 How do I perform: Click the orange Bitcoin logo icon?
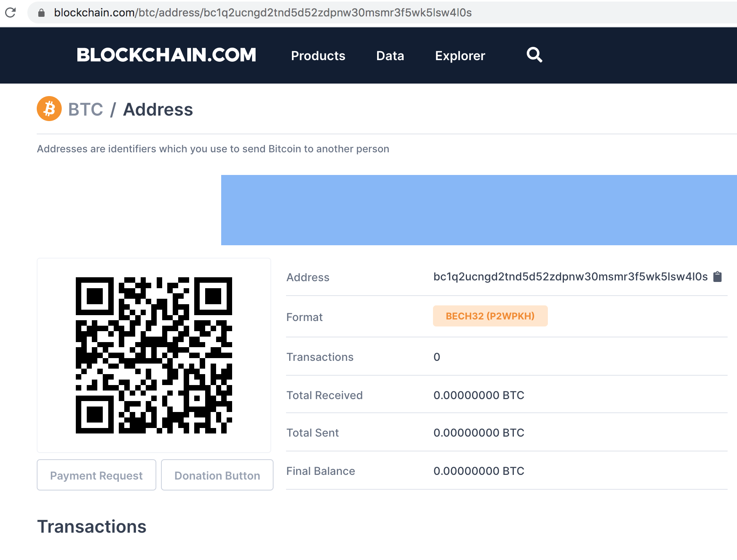(x=49, y=109)
